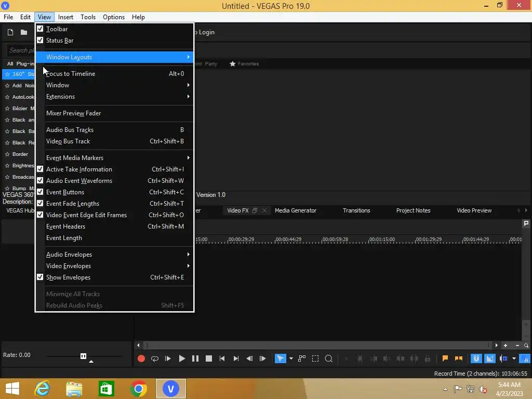This screenshot has height=399, width=532.
Task: Expand Window Layouts submenu
Action: [x=114, y=57]
